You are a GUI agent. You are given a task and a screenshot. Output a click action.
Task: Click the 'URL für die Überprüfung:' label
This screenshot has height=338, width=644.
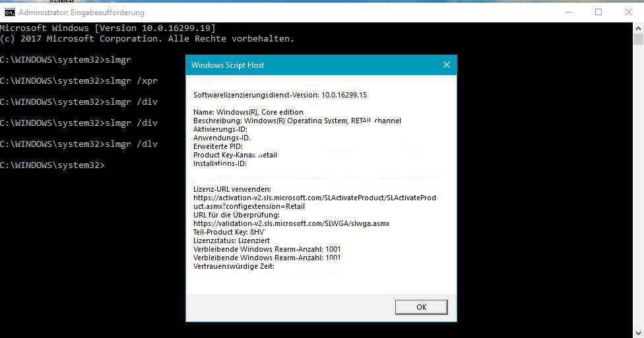(236, 215)
